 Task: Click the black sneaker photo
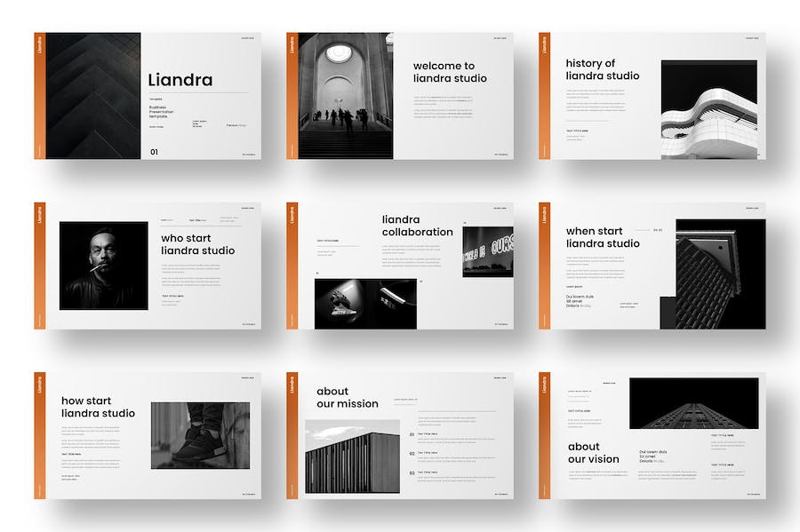(201, 435)
